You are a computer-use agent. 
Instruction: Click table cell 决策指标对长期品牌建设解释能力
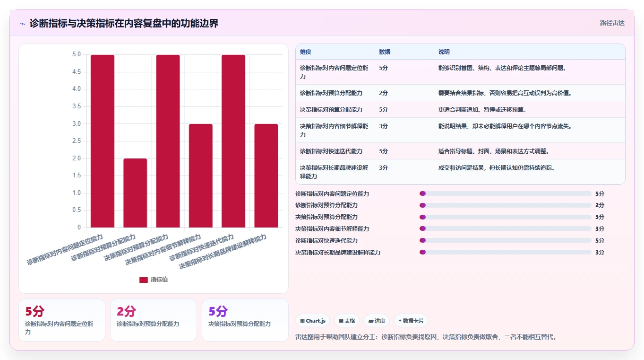335,172
